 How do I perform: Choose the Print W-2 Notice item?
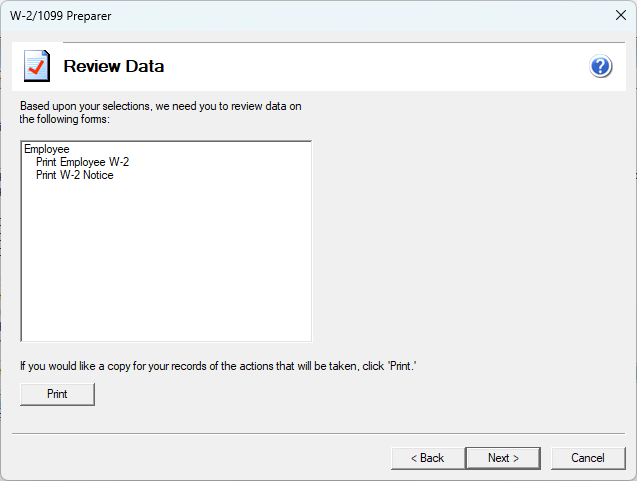[74, 175]
